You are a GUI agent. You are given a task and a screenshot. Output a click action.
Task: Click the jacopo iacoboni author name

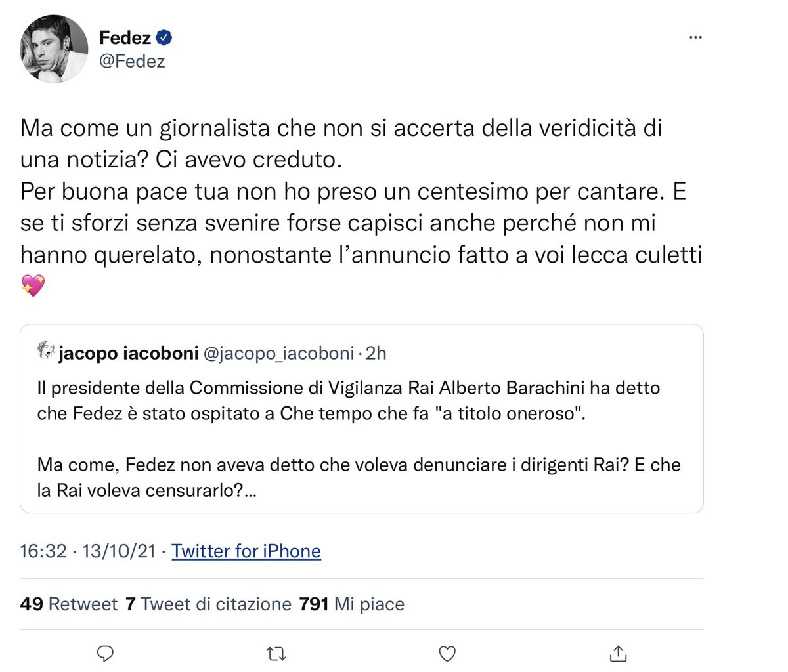[128, 353]
